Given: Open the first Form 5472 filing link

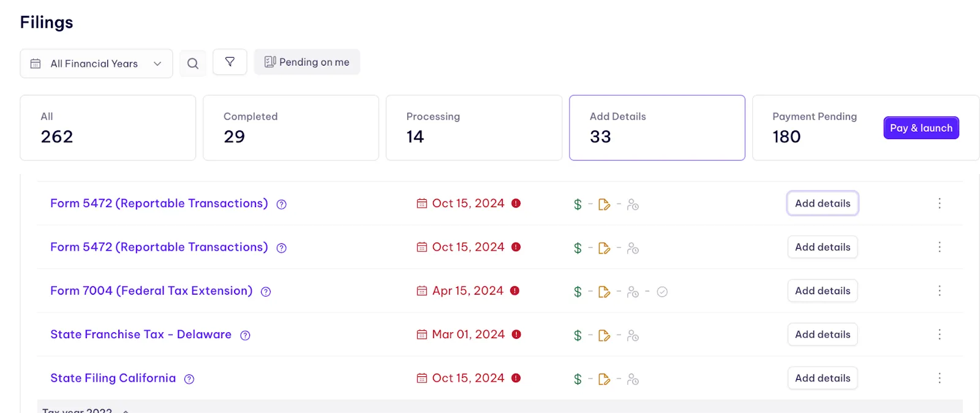Looking at the screenshot, I should coord(159,203).
